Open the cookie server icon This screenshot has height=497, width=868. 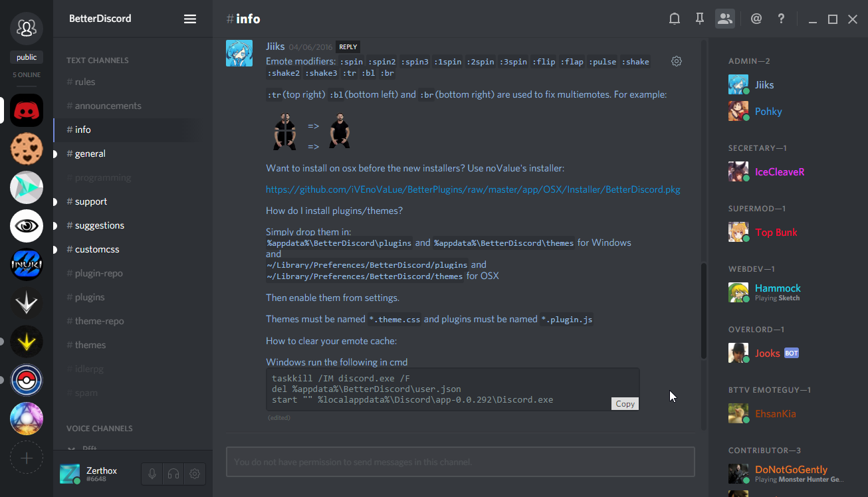click(27, 149)
